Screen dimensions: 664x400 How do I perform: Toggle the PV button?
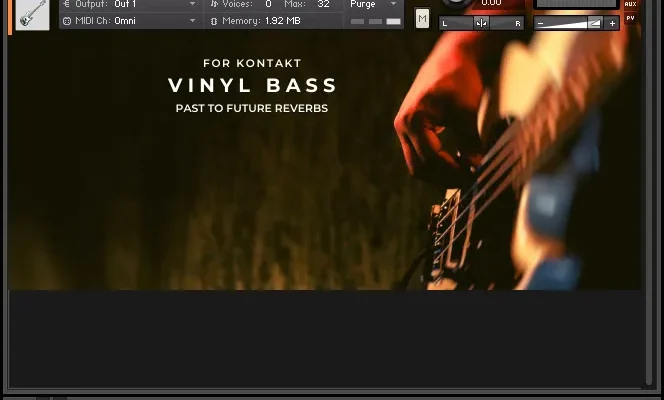click(x=630, y=18)
